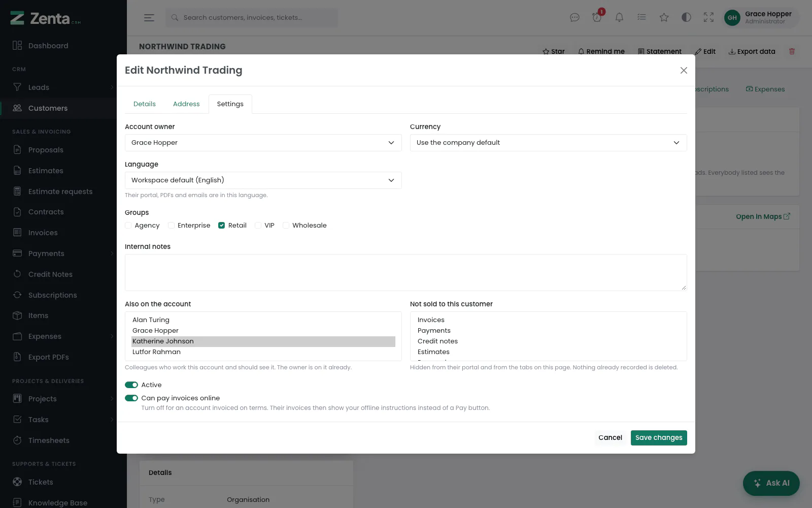This screenshot has width=812, height=508.
Task: Check the Agency group checkbox
Action: pos(128,226)
